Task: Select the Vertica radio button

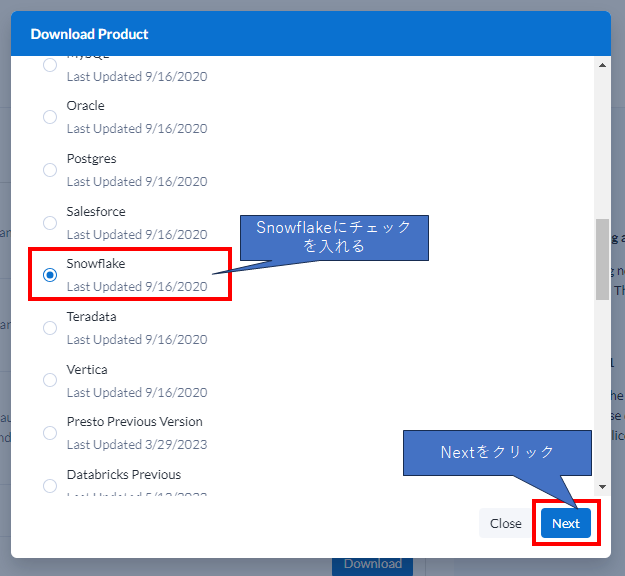Action: (x=50, y=380)
